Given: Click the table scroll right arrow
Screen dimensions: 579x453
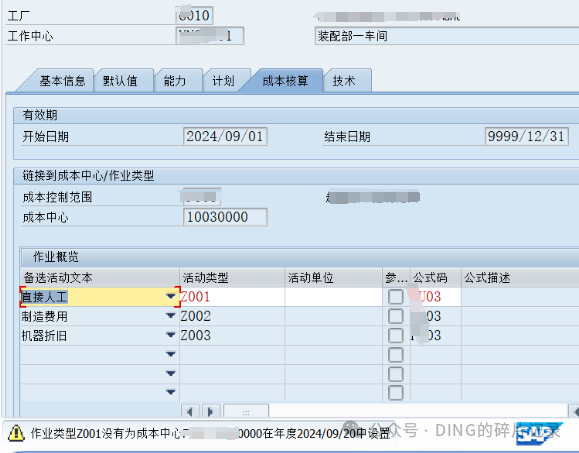Looking at the screenshot, I should (211, 411).
